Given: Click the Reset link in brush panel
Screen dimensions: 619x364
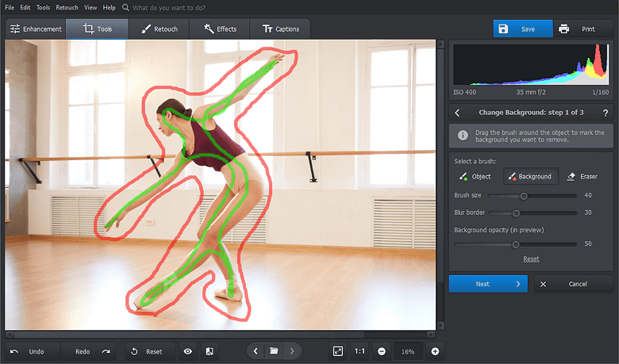Looking at the screenshot, I should point(531,259).
